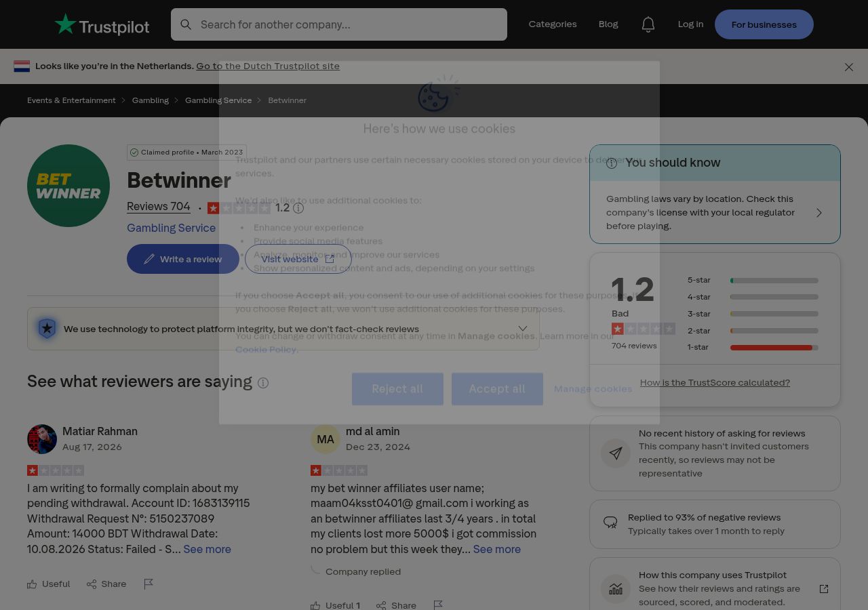The image size is (868, 610).
Task: Click Reject all cookies
Action: (397, 389)
